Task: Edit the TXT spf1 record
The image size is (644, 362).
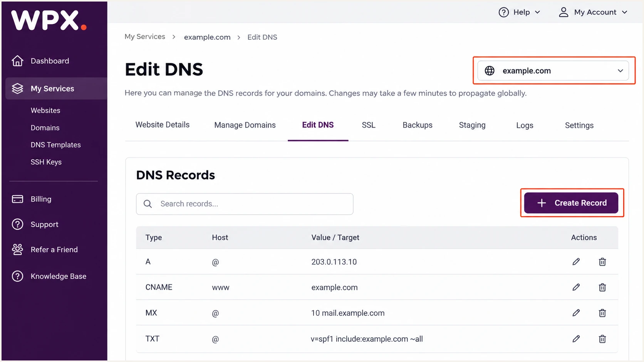Action: 576,339
